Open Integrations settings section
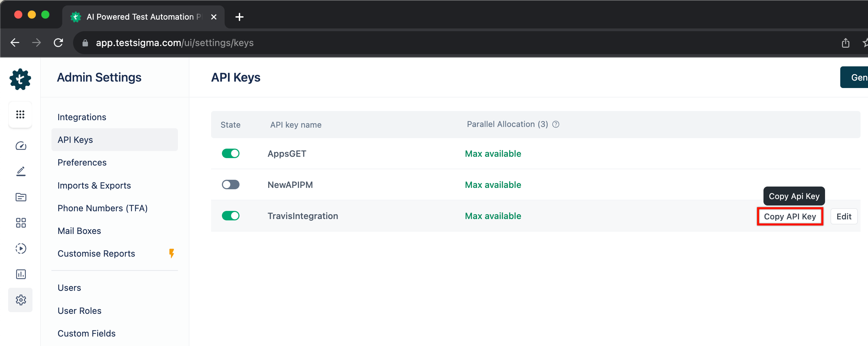 click(82, 117)
